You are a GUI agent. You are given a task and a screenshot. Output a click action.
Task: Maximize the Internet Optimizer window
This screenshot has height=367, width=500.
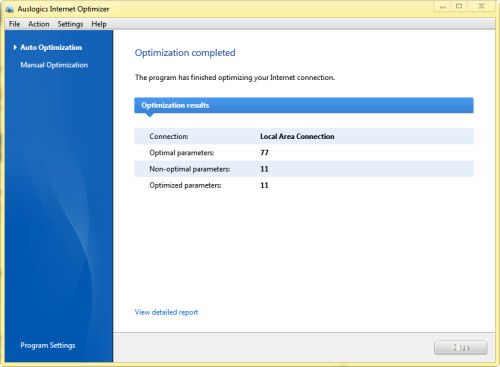(x=459, y=6)
